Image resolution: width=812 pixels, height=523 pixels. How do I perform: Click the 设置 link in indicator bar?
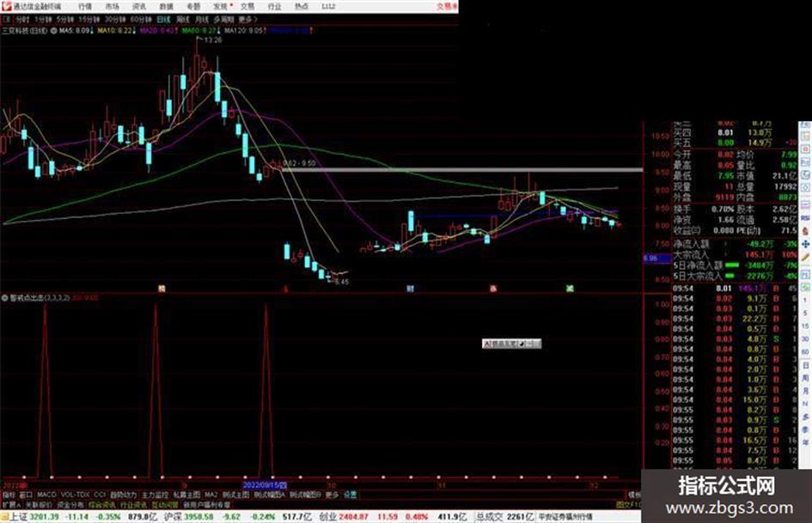(351, 495)
